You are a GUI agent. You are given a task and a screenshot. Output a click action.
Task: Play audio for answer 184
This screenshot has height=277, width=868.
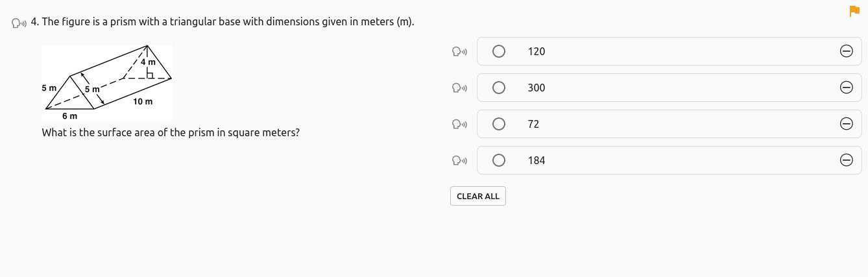tap(459, 161)
